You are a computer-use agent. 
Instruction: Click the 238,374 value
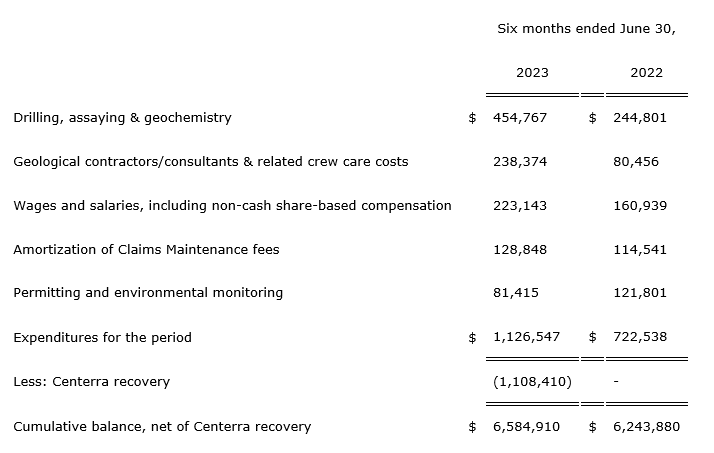pos(520,161)
